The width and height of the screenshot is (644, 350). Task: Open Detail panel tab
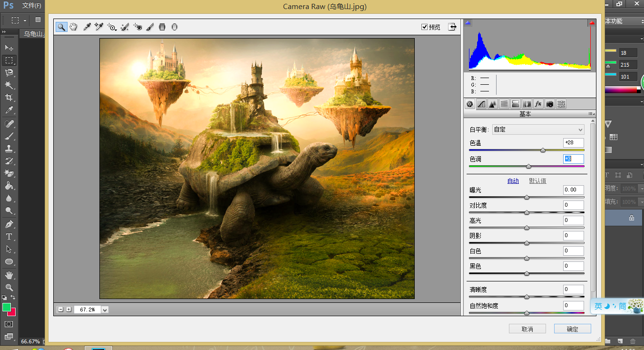pyautogui.click(x=493, y=104)
